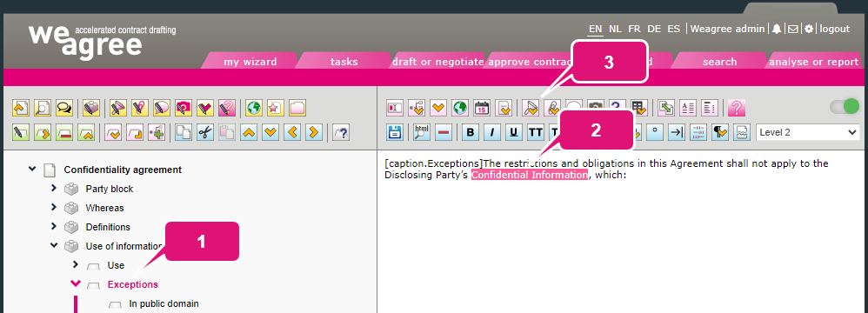
Task: Click the copy pages icon
Action: tap(184, 133)
